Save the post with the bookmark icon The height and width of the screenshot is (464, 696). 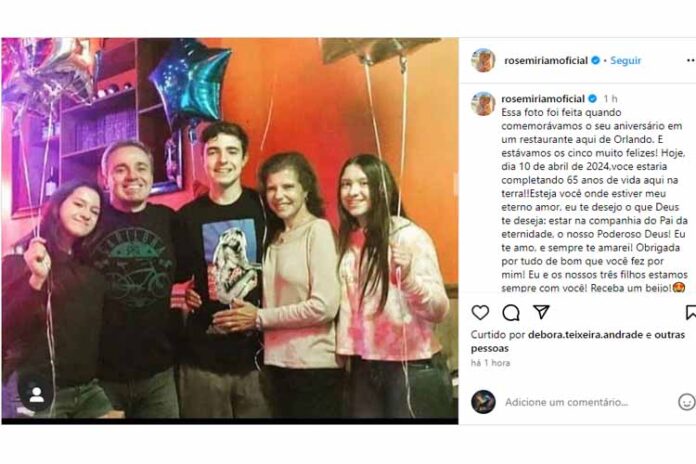click(691, 312)
